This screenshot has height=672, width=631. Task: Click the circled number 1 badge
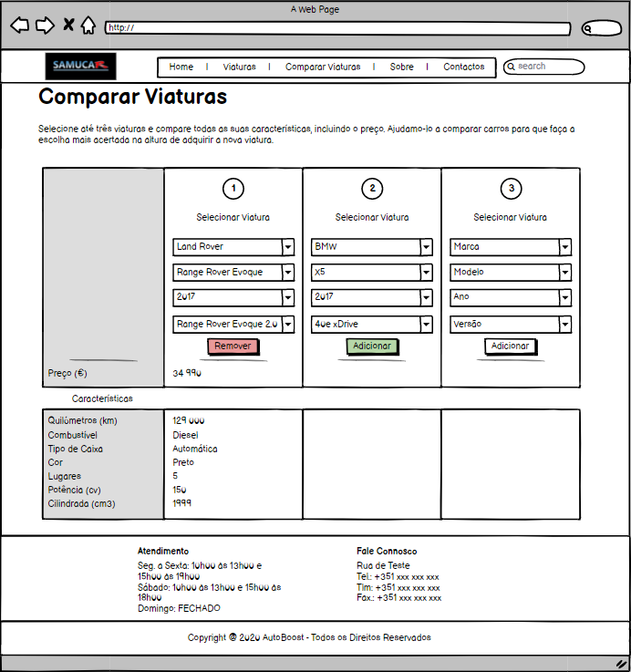coord(233,189)
